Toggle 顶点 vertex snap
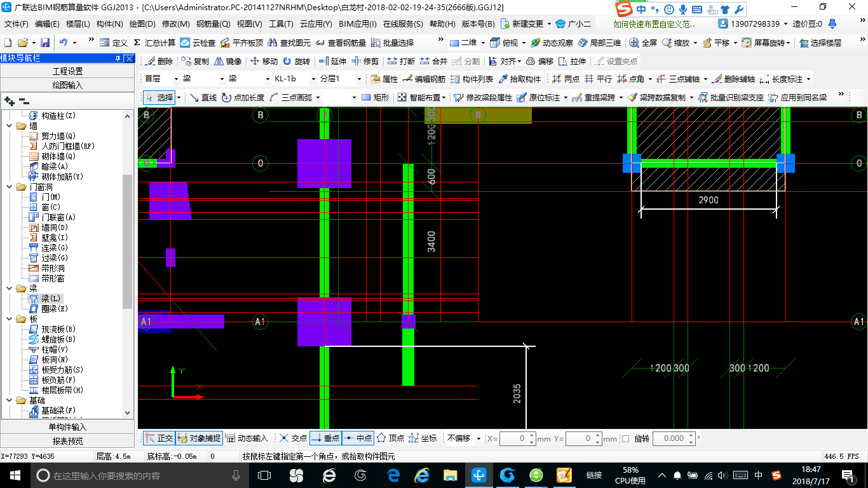The image size is (868, 488). [390, 438]
